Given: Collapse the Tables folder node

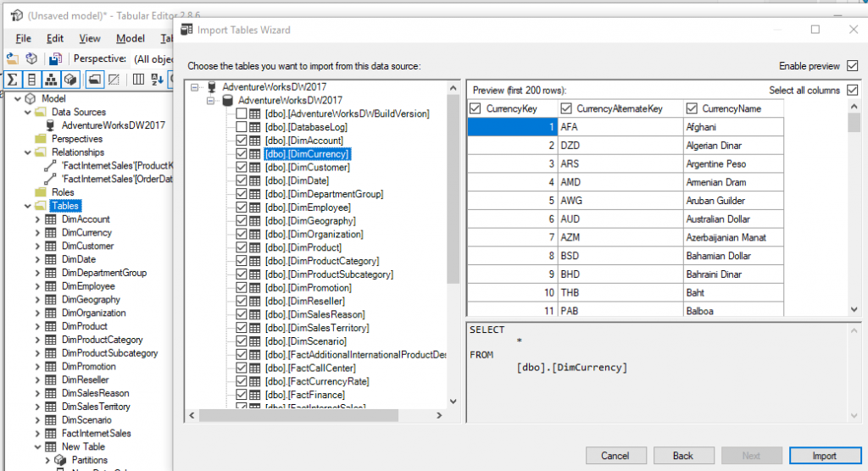Looking at the screenshot, I should [28, 206].
